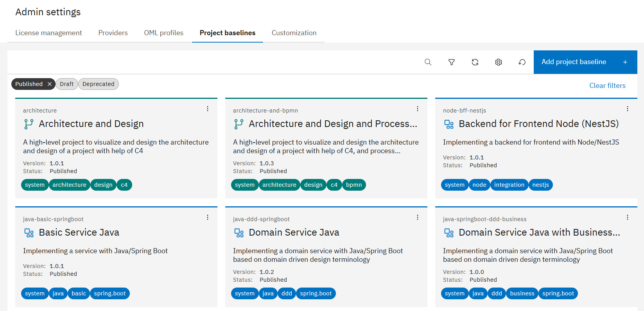Click the node tag
The height and width of the screenshot is (311, 644).
(479, 185)
